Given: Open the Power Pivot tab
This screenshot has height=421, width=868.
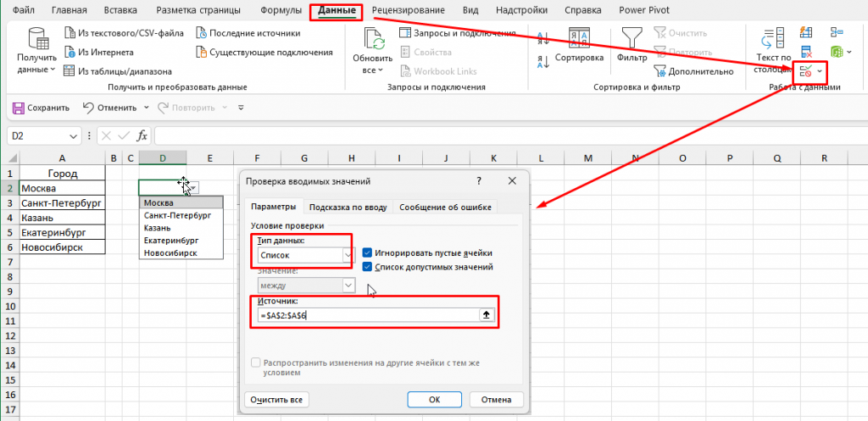Looking at the screenshot, I should pos(644,10).
